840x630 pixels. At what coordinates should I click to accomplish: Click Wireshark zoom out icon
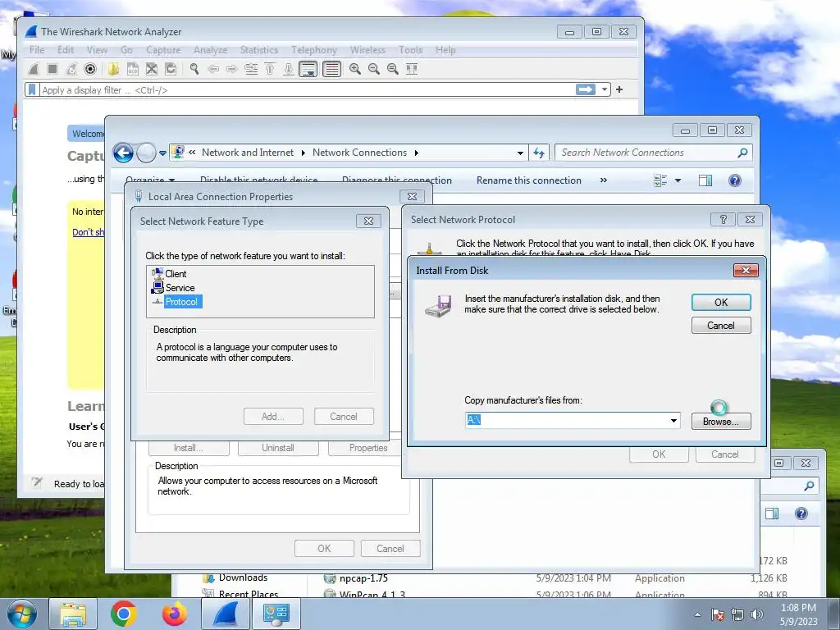pyautogui.click(x=374, y=69)
